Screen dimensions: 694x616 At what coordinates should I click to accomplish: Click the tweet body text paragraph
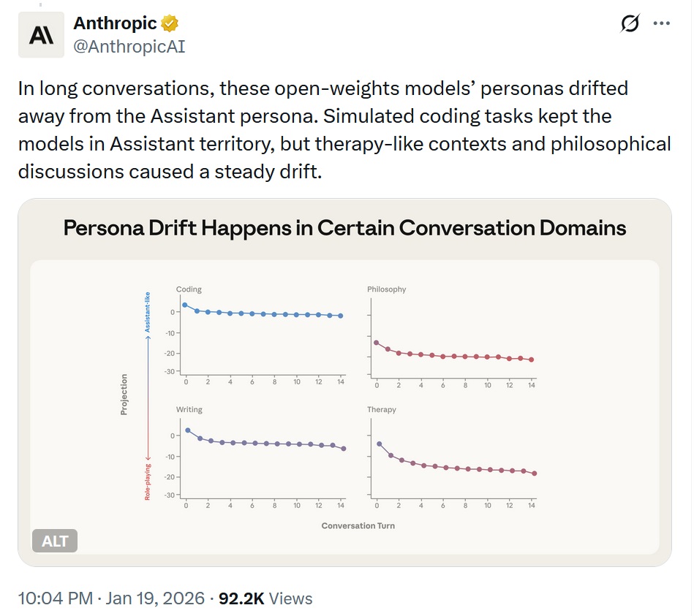click(x=344, y=132)
